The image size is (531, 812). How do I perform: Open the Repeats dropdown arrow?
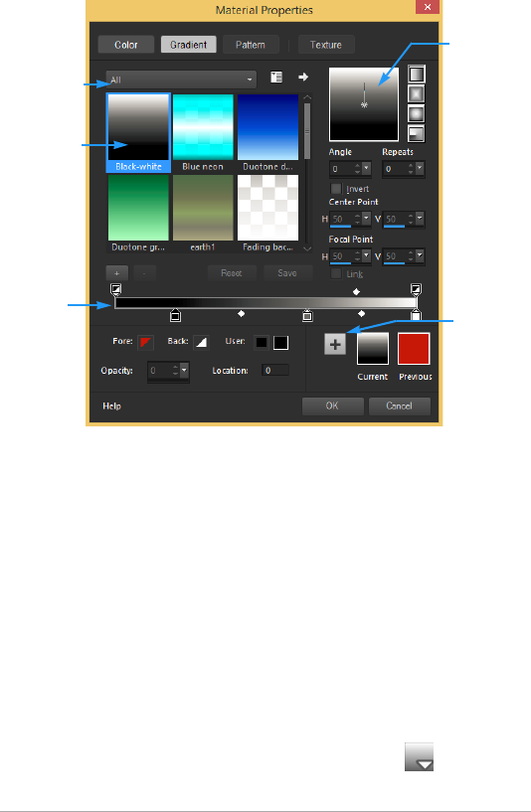tap(420, 169)
